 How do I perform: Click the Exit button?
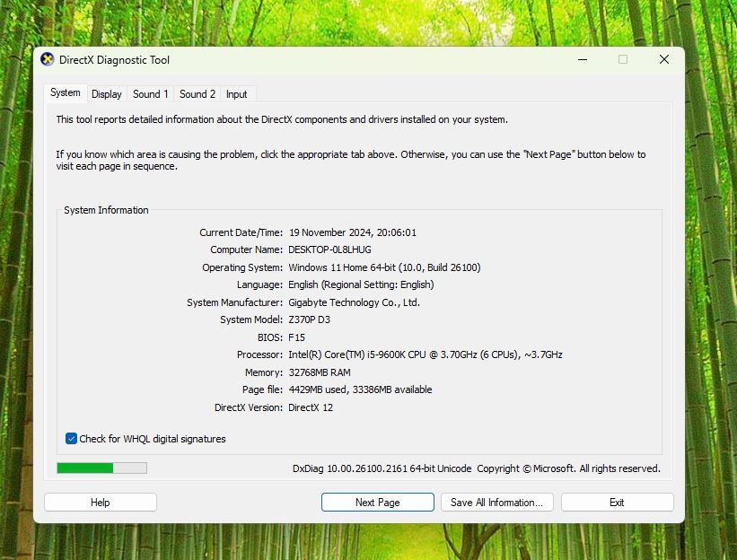click(617, 503)
